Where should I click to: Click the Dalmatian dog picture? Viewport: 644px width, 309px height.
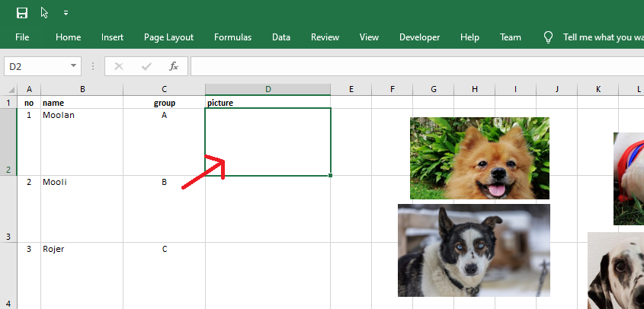pos(616,271)
